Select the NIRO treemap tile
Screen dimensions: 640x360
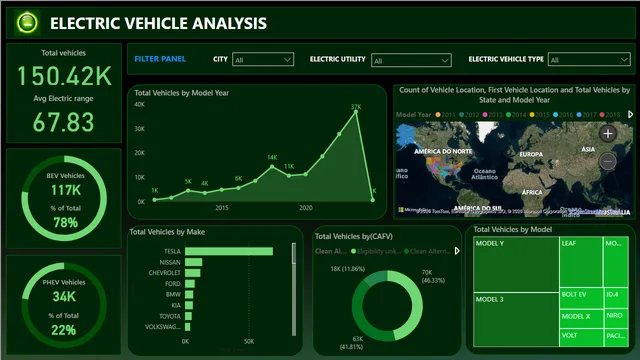tap(616, 319)
